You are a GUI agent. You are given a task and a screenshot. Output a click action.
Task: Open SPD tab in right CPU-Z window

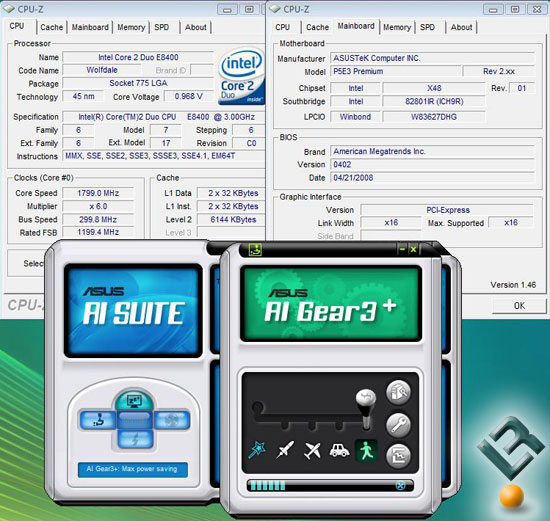point(427,27)
